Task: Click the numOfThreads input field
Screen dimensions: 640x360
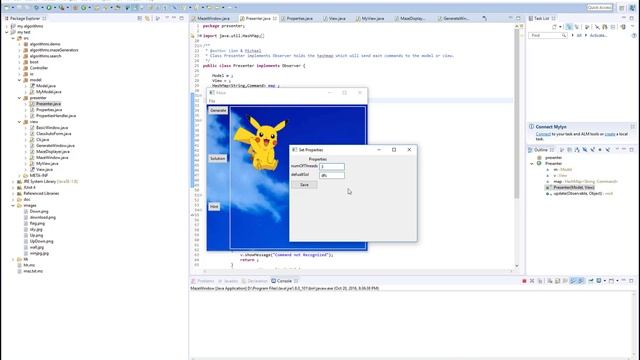Action: (x=332, y=167)
